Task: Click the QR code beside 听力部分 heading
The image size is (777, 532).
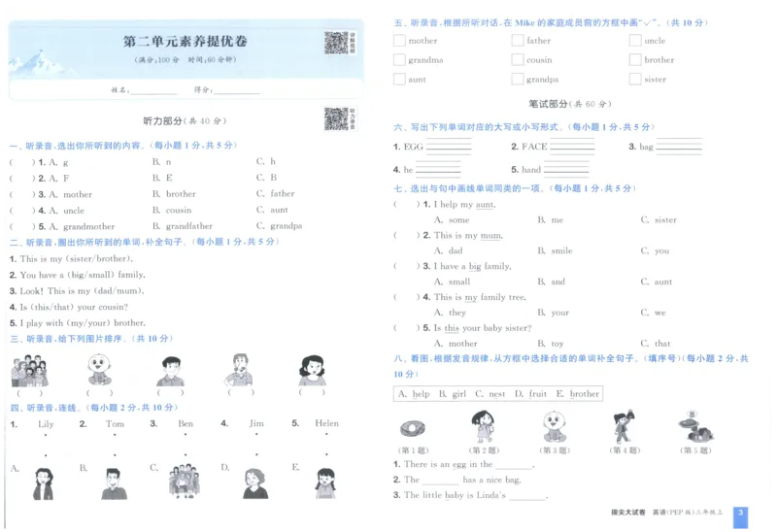Action: point(336,118)
